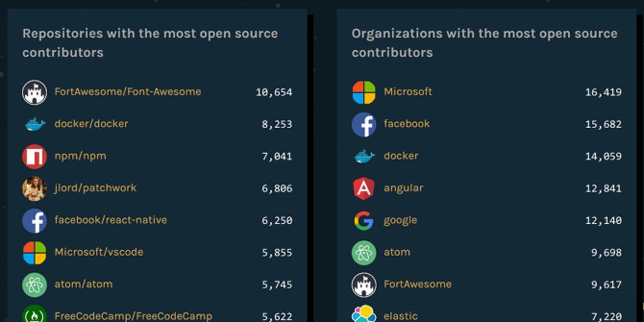This screenshot has height=322, width=644.
Task: Click the jlord avatar photo
Action: click(x=34, y=188)
